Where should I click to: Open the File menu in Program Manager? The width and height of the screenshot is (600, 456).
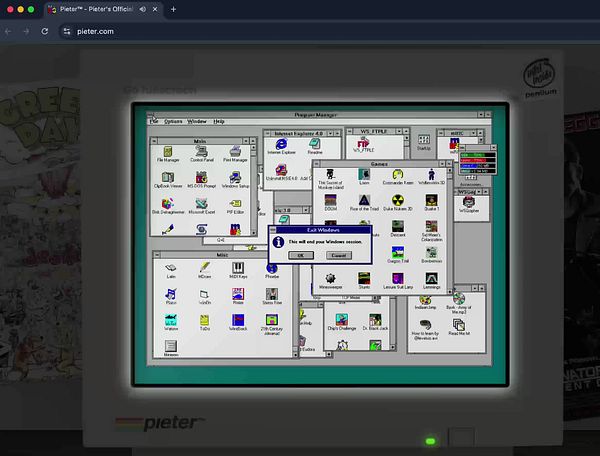point(154,121)
